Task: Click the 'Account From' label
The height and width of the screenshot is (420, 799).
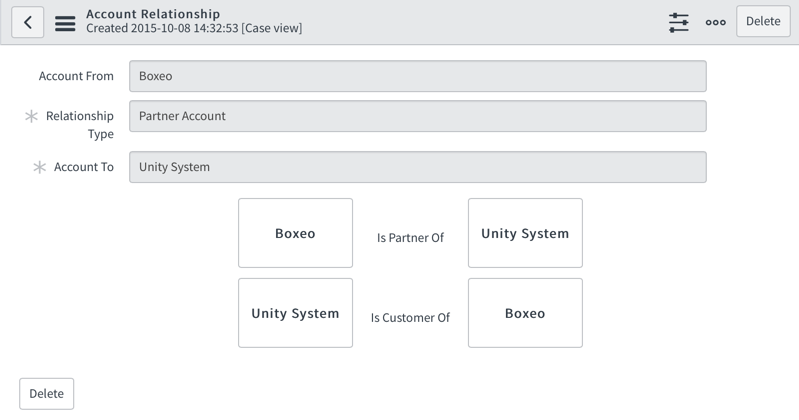Action: (76, 76)
